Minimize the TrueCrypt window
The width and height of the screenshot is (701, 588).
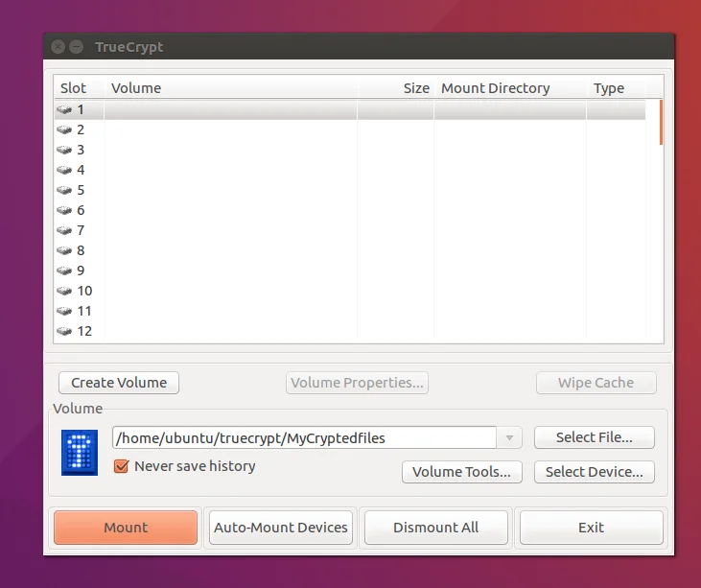click(77, 46)
